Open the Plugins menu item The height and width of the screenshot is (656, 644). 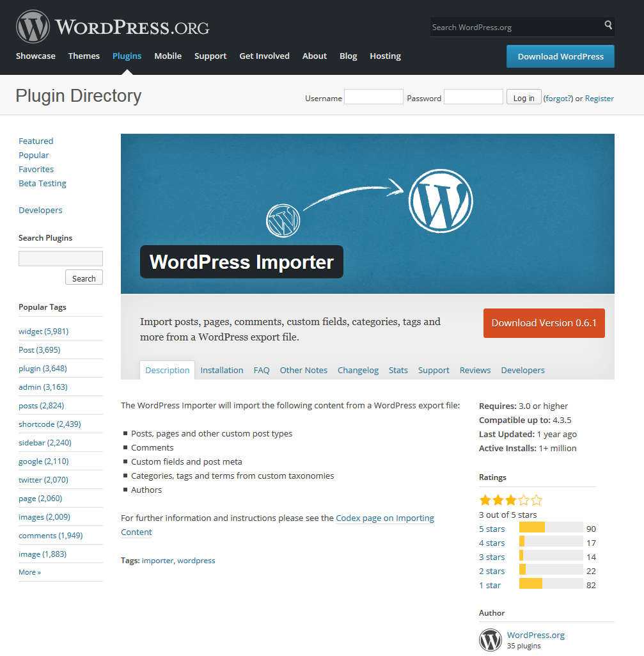(x=127, y=56)
